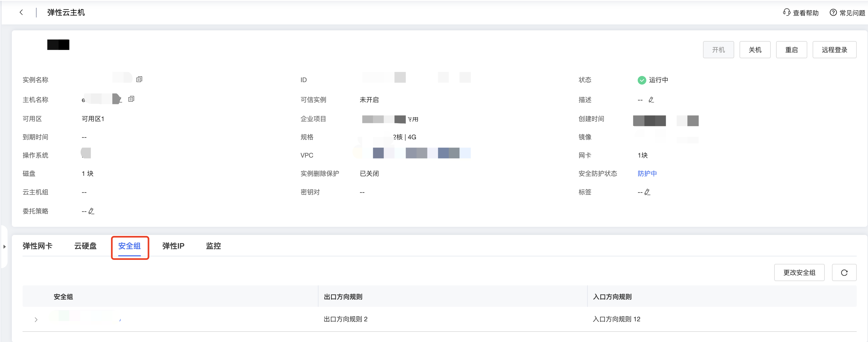Image resolution: width=868 pixels, height=342 pixels.
Task: Go to the 监控 tab
Action: point(213,246)
